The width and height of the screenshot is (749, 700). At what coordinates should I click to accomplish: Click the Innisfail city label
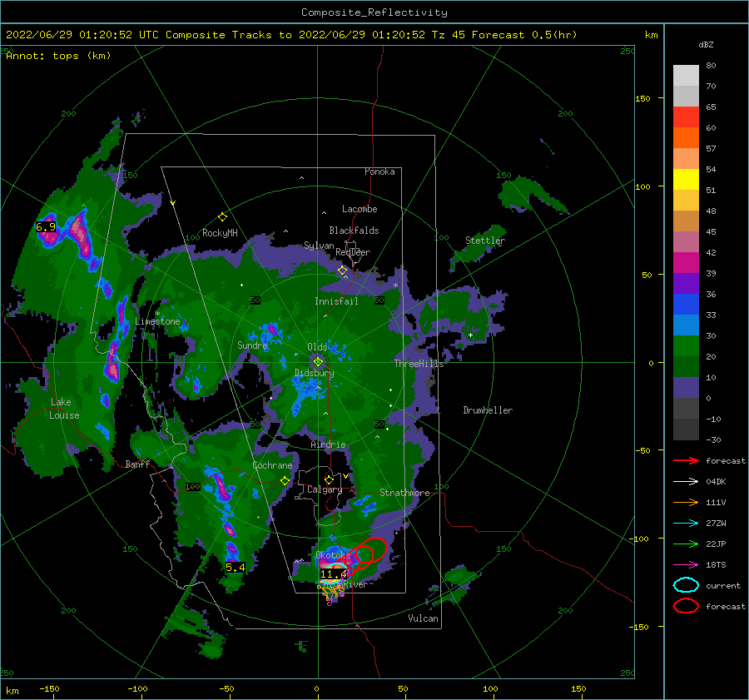pos(336,301)
